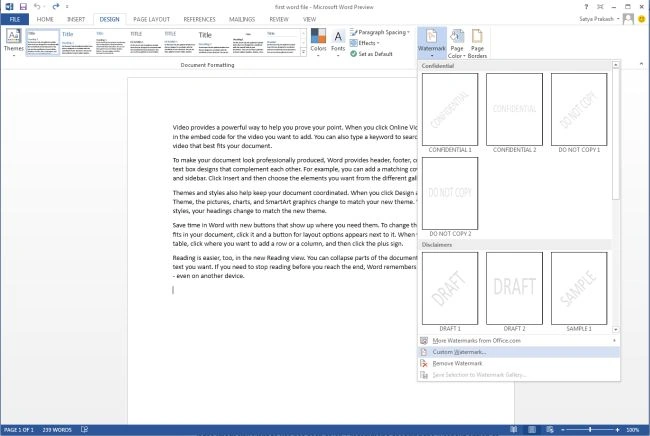Screen dimensions: 650x436
Task: Open the Themes gallery
Action: tap(13, 41)
